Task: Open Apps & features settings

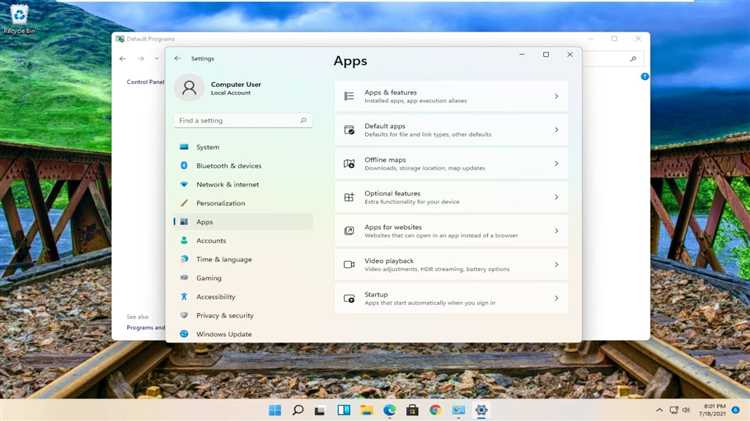Action: tap(452, 96)
